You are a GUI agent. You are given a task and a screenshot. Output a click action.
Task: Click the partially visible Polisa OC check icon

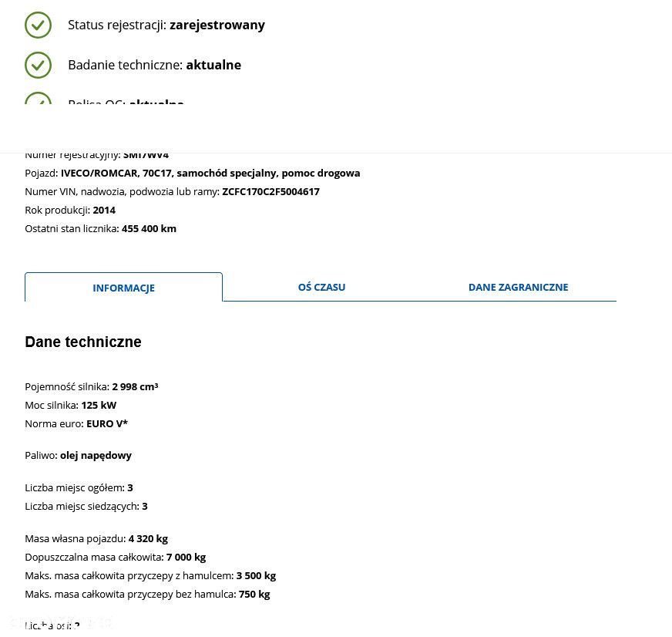point(38,100)
